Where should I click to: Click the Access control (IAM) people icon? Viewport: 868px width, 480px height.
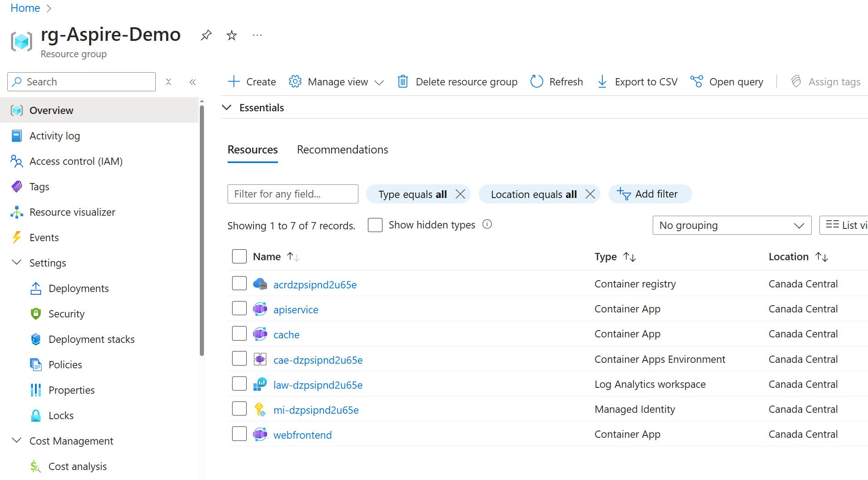pos(17,161)
